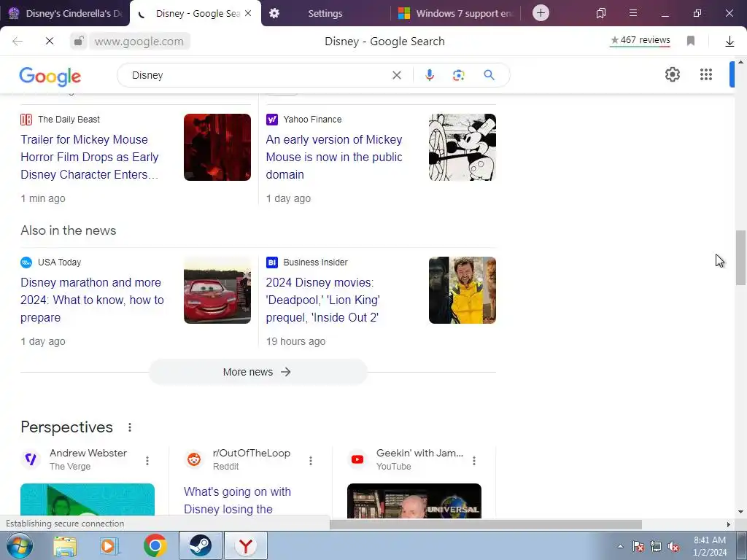The width and height of the screenshot is (747, 560).
Task: Open Google Lens image search
Action: (458, 75)
